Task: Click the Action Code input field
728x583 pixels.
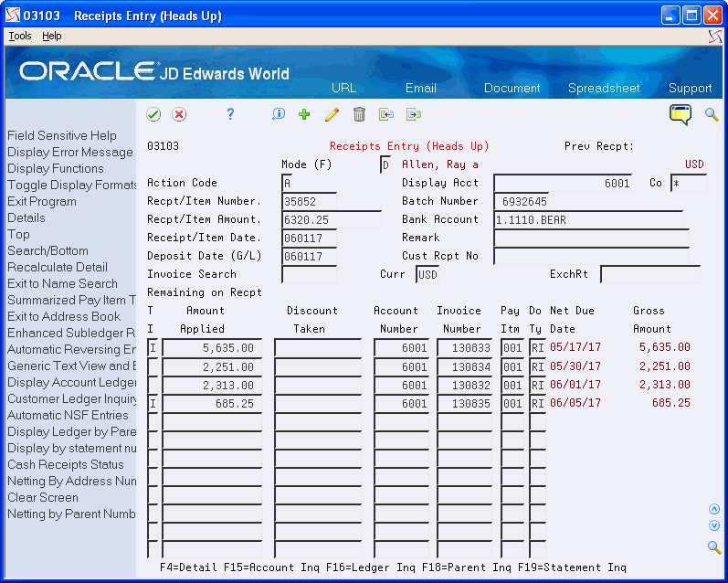Action: pos(287,183)
